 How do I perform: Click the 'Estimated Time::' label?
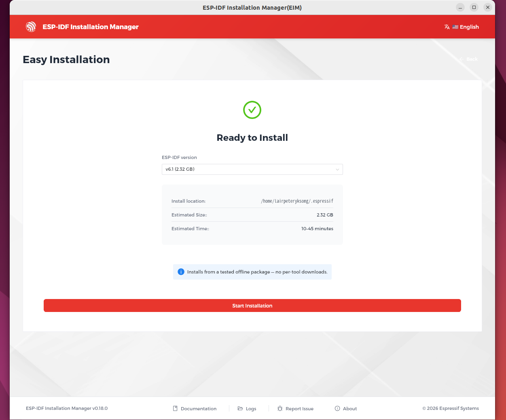(x=190, y=229)
